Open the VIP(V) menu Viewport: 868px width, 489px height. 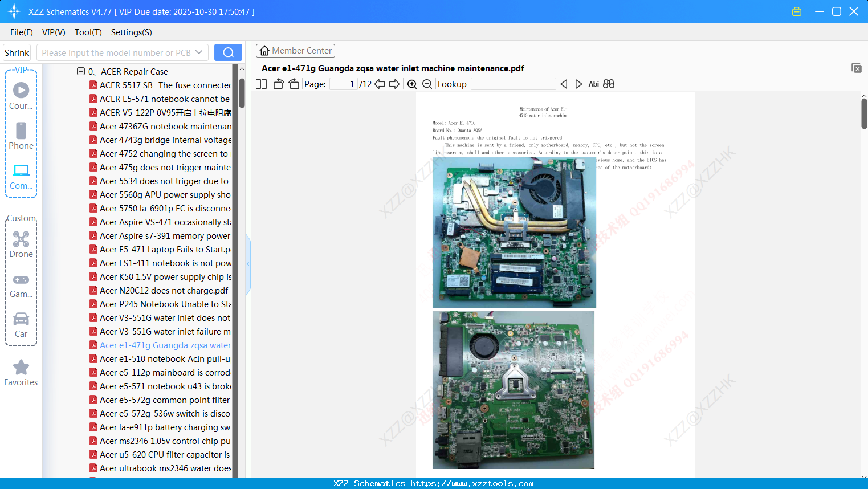tap(54, 32)
